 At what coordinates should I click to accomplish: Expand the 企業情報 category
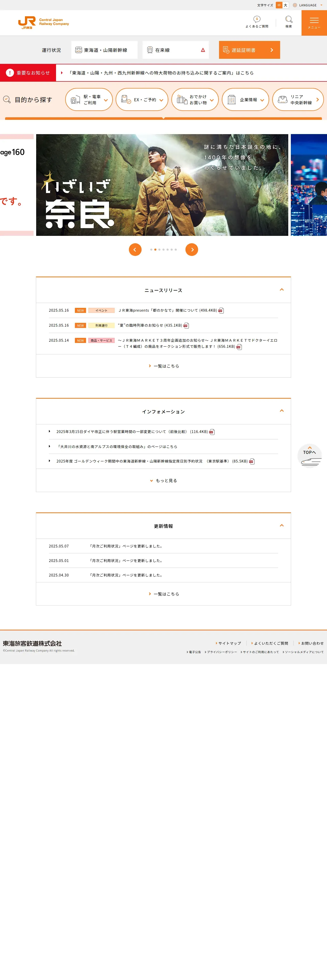(246, 100)
